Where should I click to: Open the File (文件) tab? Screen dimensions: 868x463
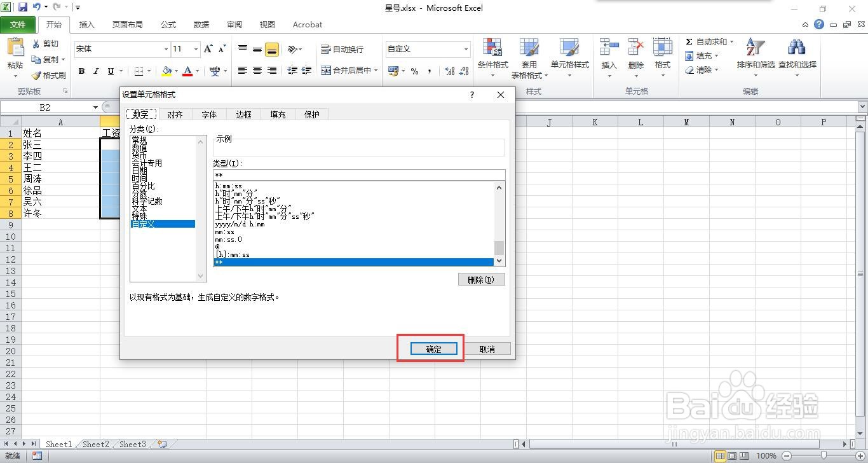click(18, 25)
